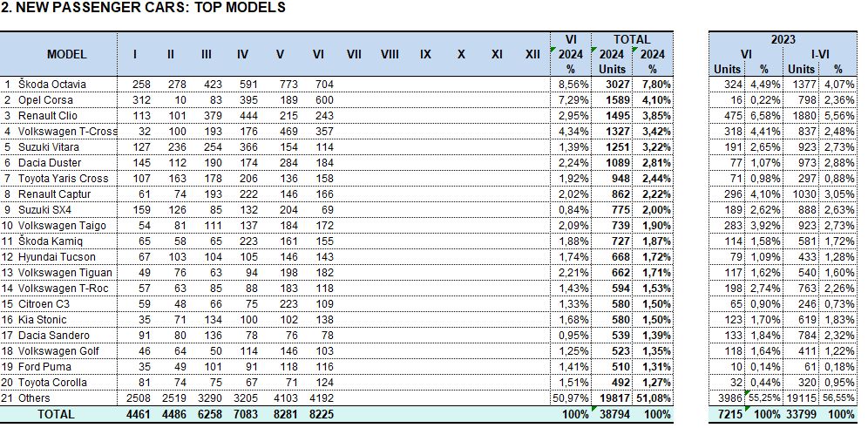Select the Suzuki Vitara row label
The width and height of the screenshot is (868, 428).
(48, 146)
